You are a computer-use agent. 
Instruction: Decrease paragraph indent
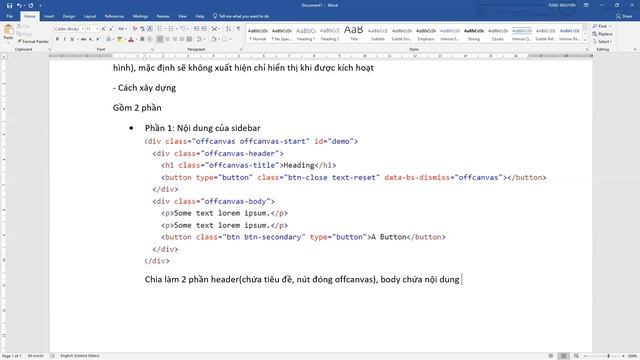(x=196, y=29)
